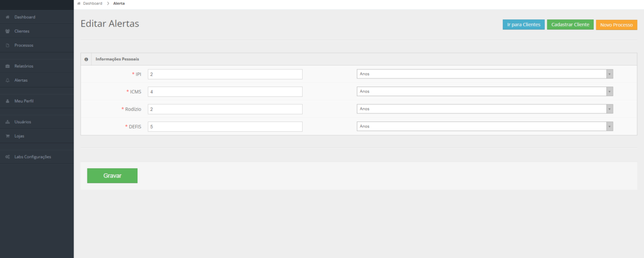
Task: Expand the DEFIS Anos dropdown
Action: pos(485,126)
